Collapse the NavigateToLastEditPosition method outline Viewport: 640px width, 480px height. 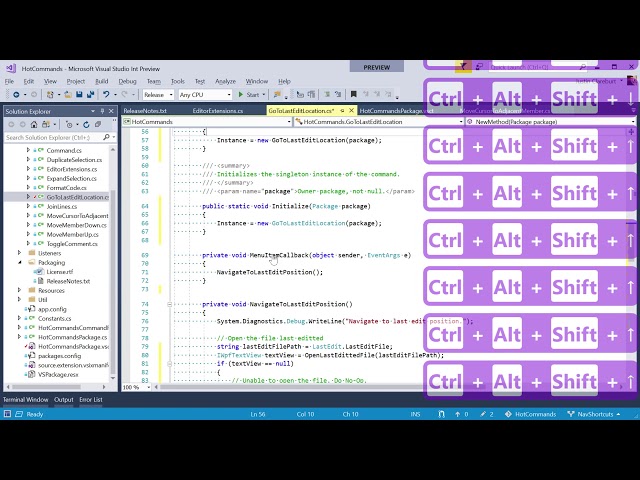169,304
